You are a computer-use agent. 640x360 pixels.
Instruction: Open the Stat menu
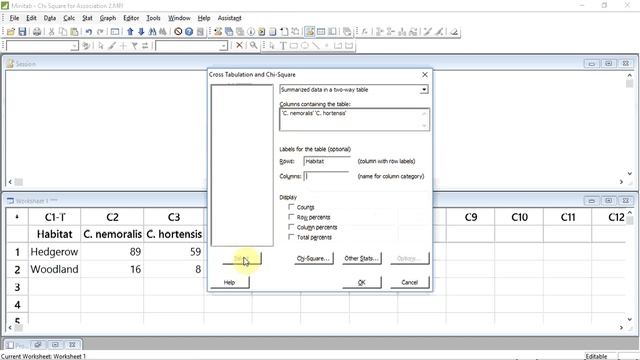tap(87, 18)
